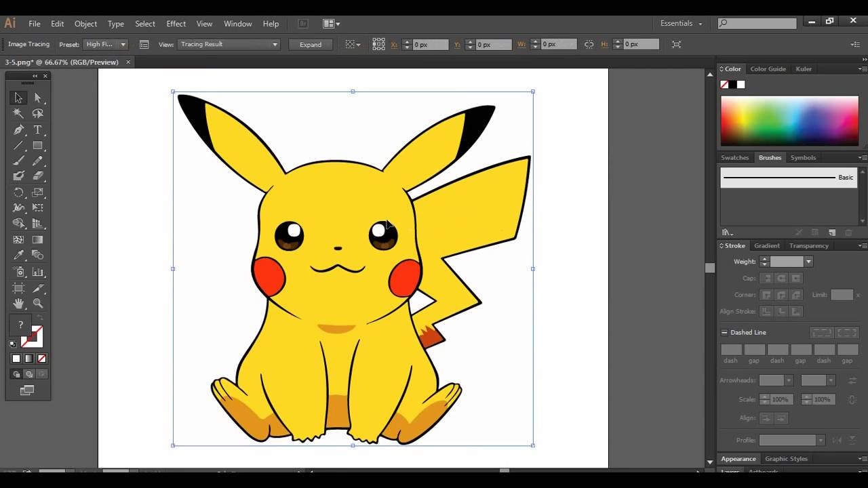Viewport: 868px width, 488px height.
Task: Select the Shape Builder tool
Action: coord(18,223)
